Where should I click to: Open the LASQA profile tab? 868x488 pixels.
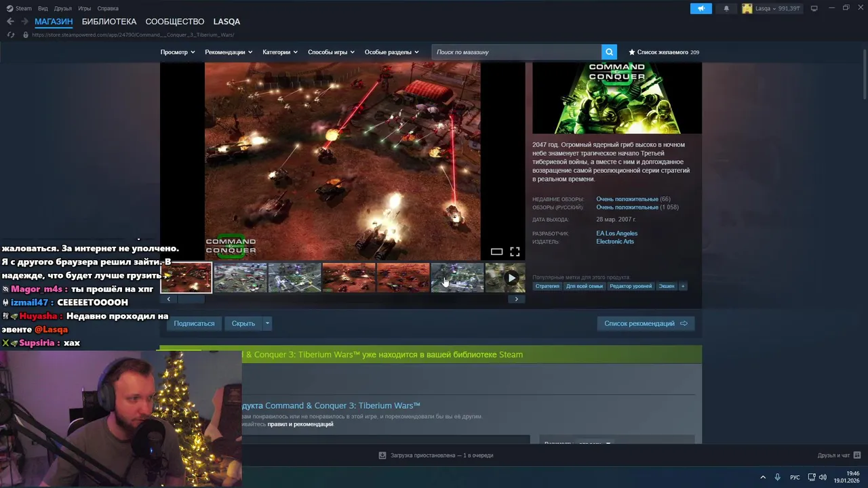tap(226, 22)
